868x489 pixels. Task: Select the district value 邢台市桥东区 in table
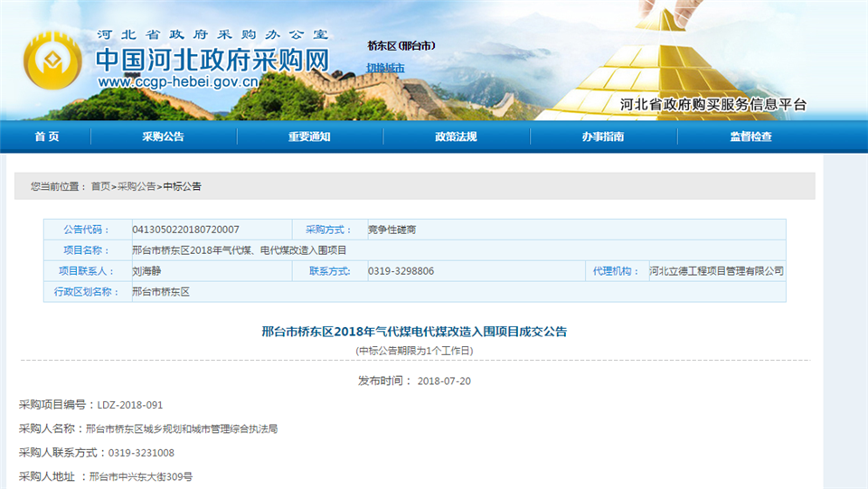pyautogui.click(x=161, y=292)
